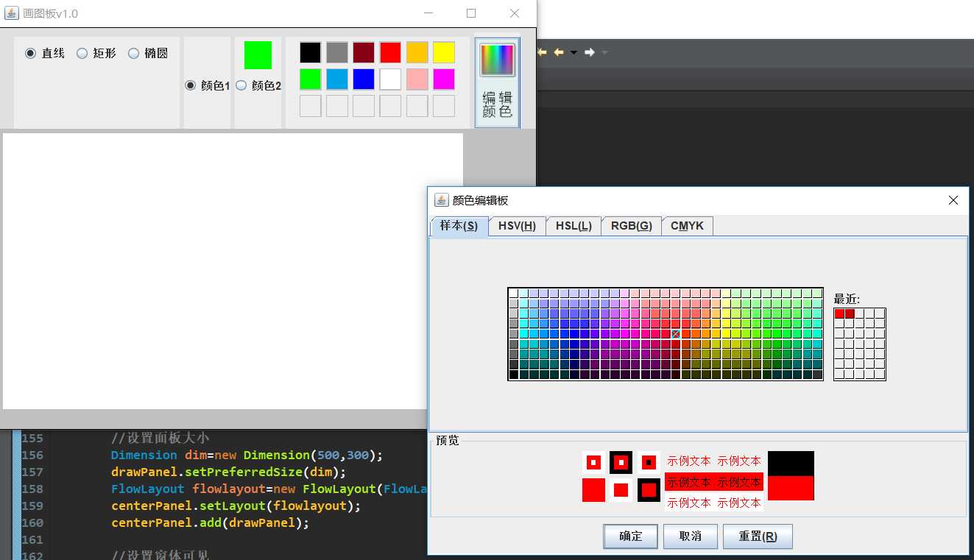Close the 颜色编辑板 dialog
The height and width of the screenshot is (560, 974).
coord(953,200)
